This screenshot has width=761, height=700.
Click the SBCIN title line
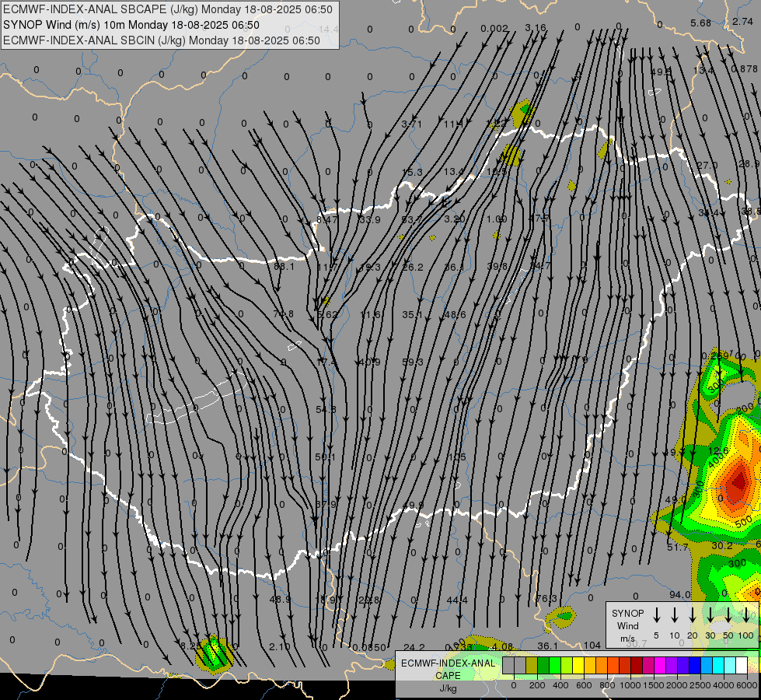pos(162,40)
